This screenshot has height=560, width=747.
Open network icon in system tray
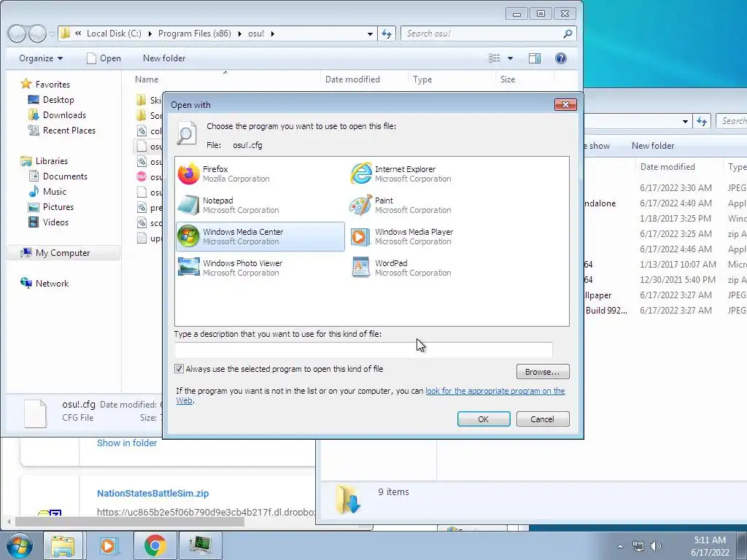point(638,546)
